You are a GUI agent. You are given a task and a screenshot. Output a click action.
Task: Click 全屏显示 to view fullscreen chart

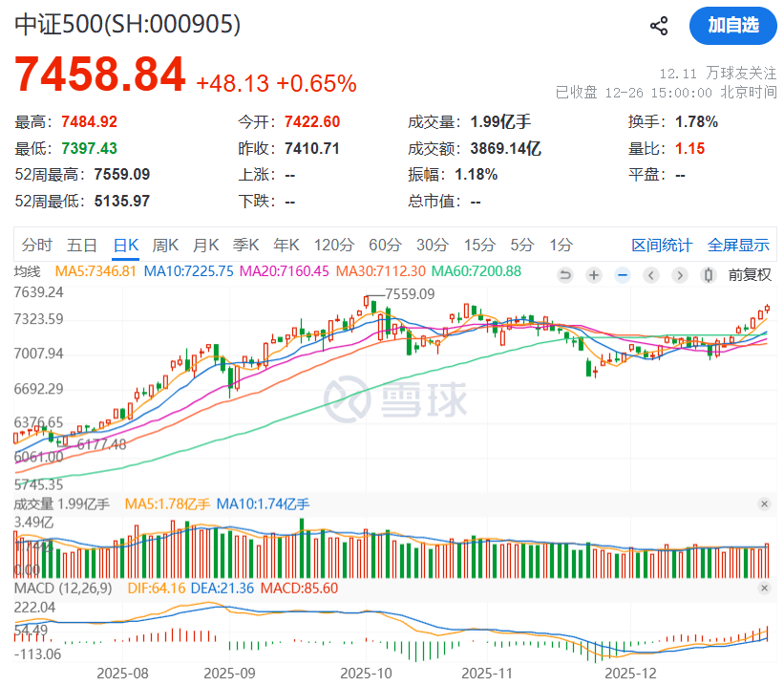(x=738, y=245)
